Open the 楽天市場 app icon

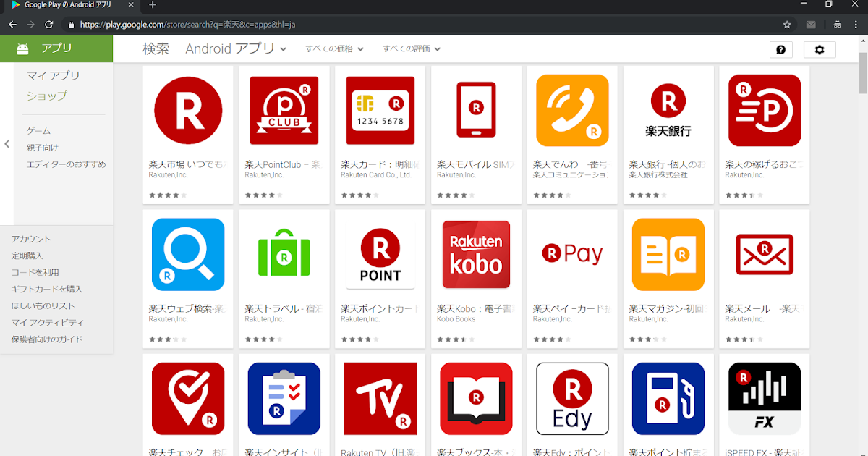188,110
